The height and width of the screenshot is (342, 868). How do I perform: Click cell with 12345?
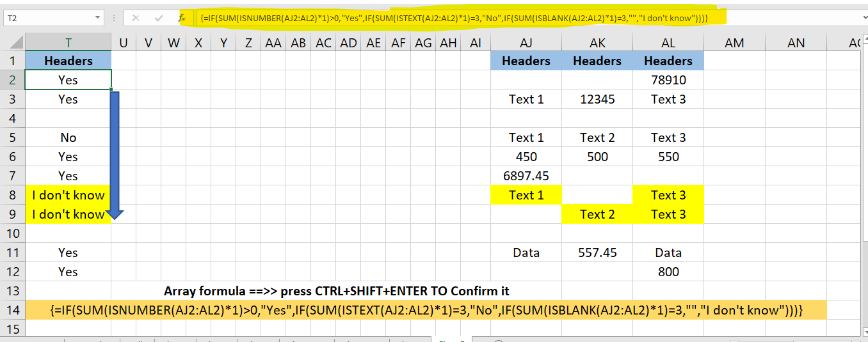point(597,99)
